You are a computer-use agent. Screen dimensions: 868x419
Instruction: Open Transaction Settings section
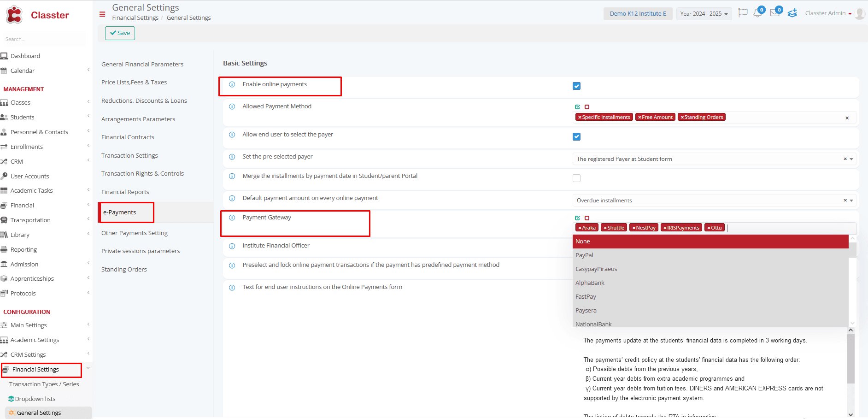129,156
